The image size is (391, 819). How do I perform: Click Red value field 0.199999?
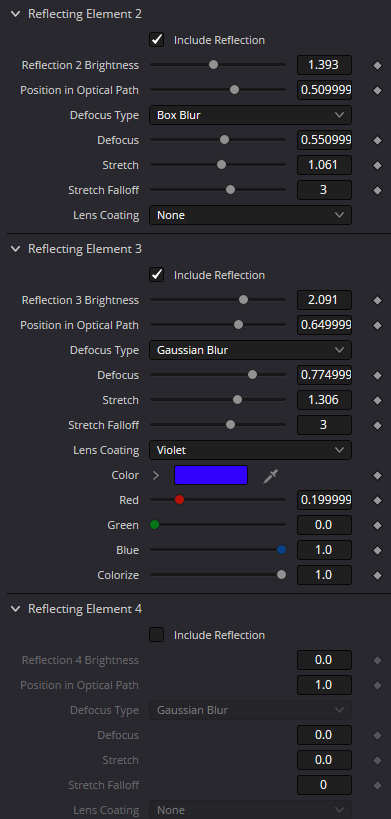tap(324, 500)
